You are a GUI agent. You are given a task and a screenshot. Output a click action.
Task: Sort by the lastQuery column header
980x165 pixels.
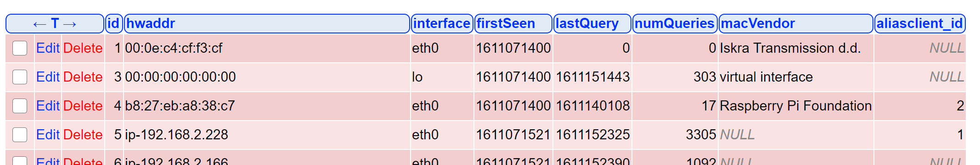587,23
